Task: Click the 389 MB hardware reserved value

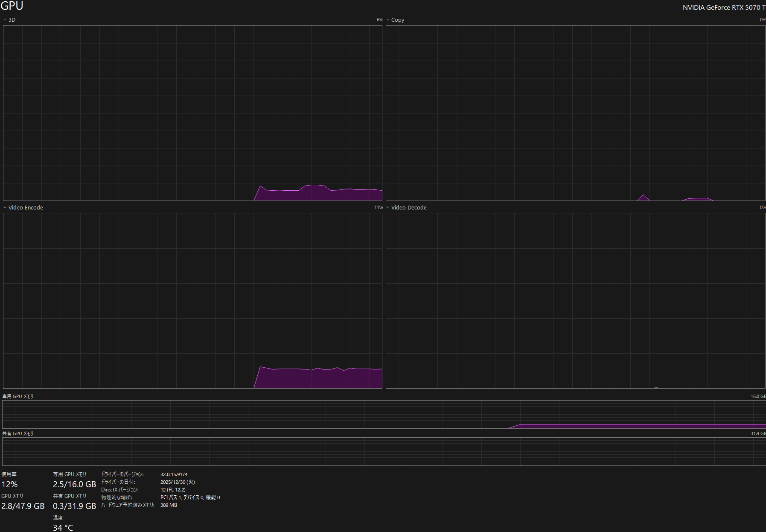Action: [x=169, y=505]
